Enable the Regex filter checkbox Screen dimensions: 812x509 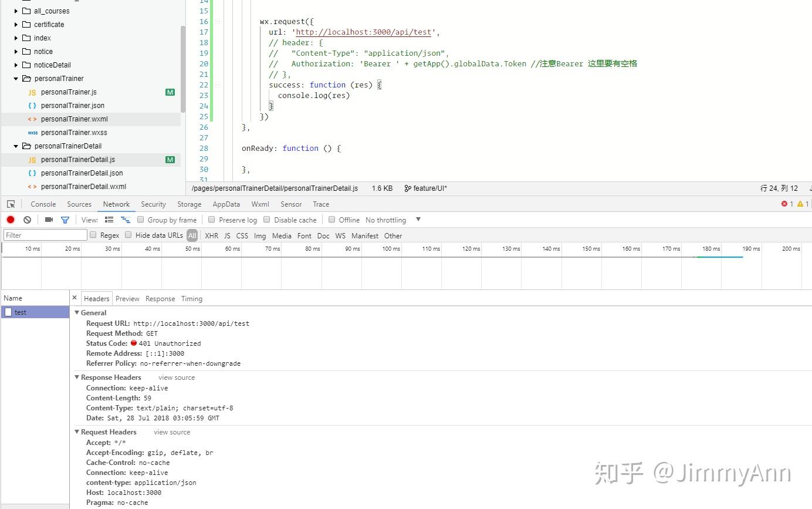pos(93,235)
